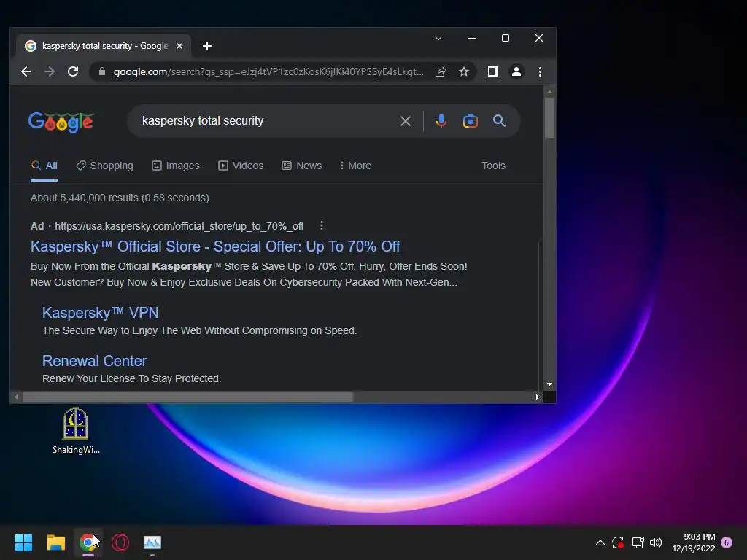Screen dimensions: 747x560
Task: Open the clock showing 9:03 PM
Action: coord(694,542)
